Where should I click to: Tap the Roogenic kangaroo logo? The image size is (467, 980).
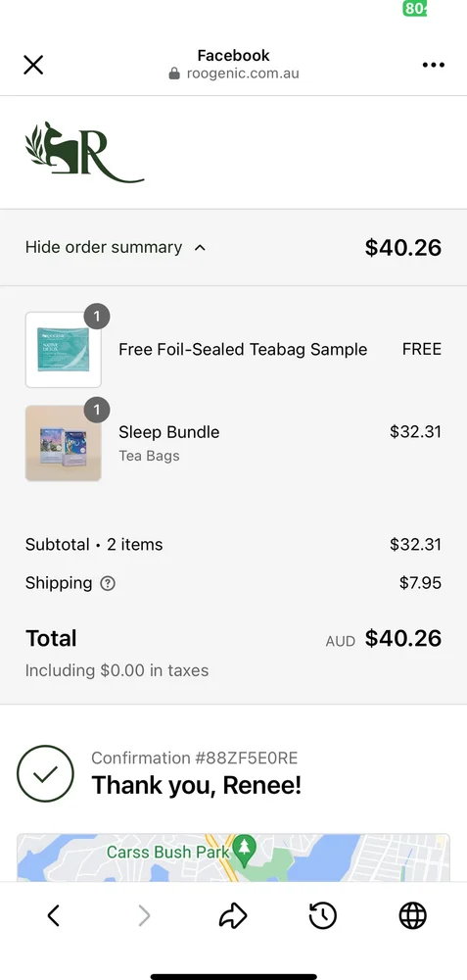[x=84, y=152]
